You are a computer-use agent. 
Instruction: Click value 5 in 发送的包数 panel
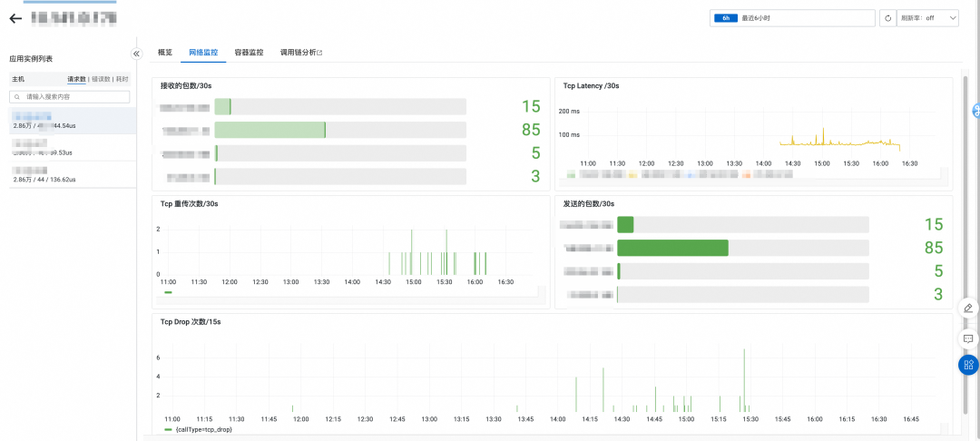click(x=939, y=271)
